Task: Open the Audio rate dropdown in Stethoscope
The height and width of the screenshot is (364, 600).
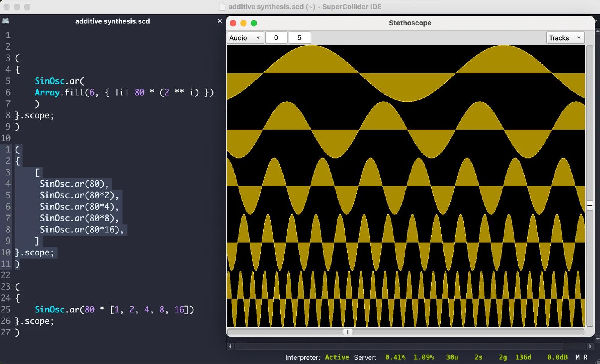Action: point(245,38)
